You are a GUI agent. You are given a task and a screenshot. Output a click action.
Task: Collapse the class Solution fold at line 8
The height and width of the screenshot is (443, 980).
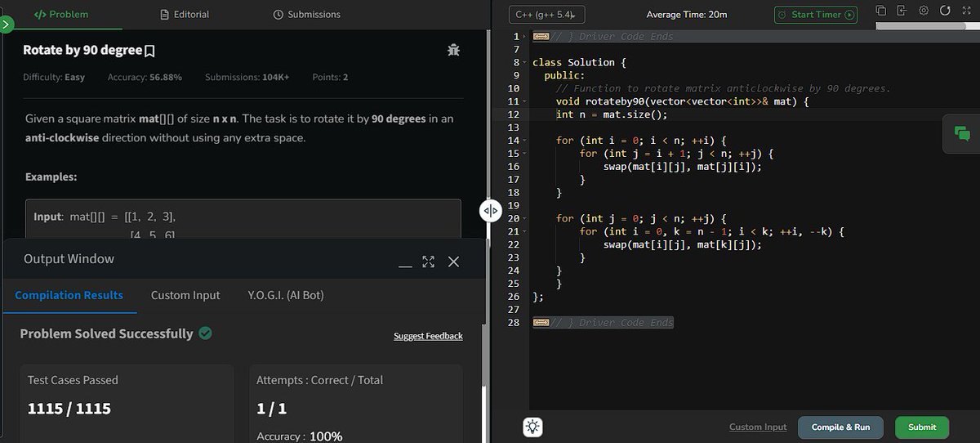click(x=525, y=62)
